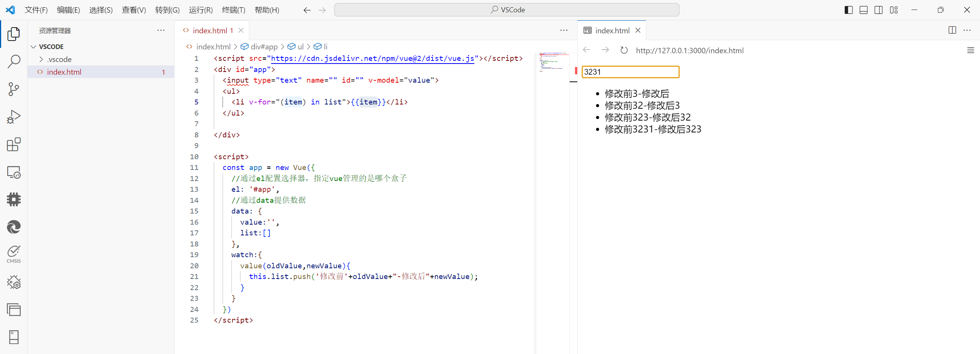Go forward in editor navigation history
This screenshot has height=354, width=980.
click(x=322, y=10)
